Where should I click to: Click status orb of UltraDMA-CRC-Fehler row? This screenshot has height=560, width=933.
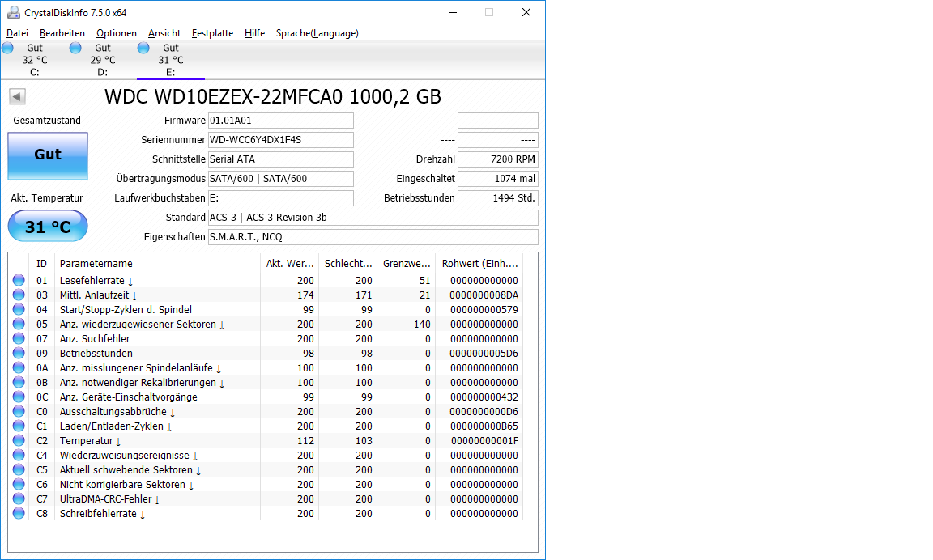tap(19, 498)
